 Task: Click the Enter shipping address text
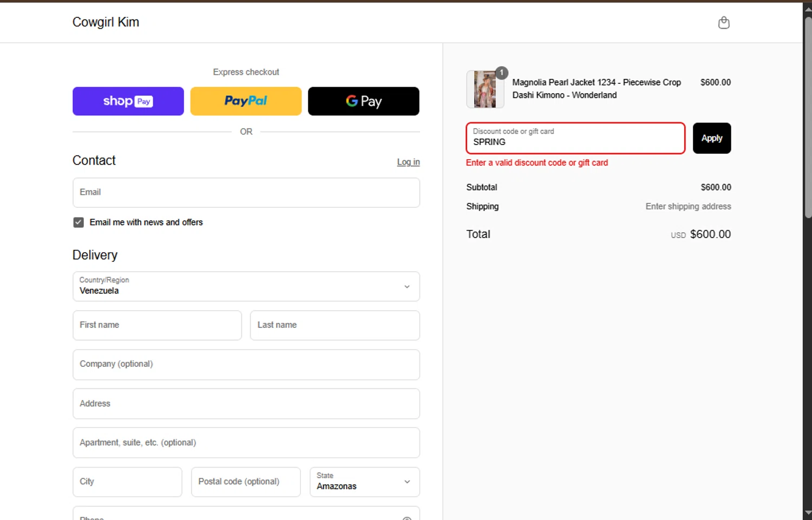point(688,207)
